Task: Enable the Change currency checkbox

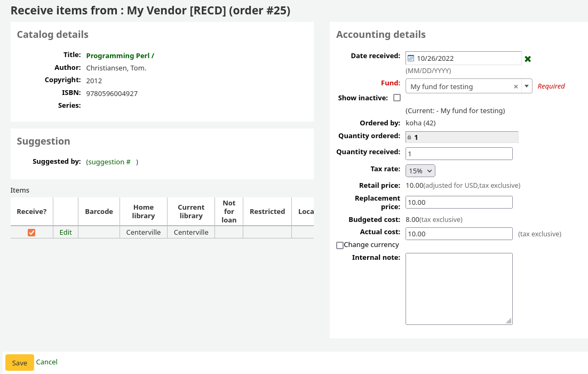Action: pyautogui.click(x=340, y=245)
